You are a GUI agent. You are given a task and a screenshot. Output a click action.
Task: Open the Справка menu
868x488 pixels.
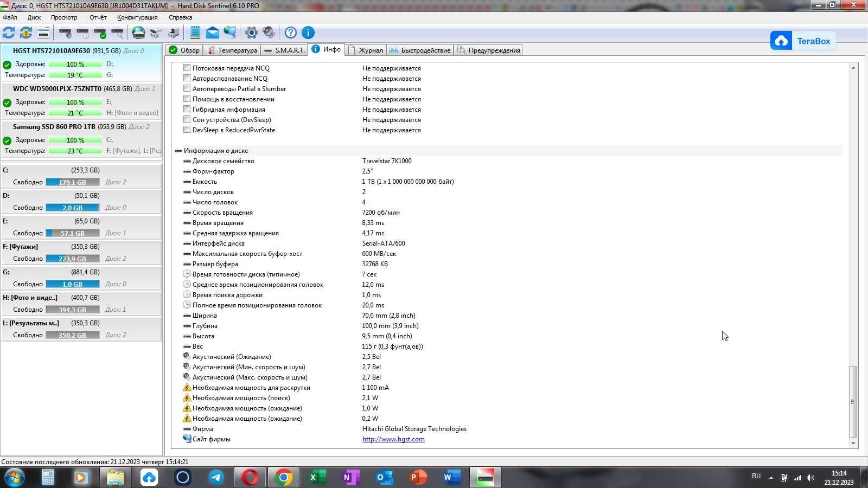[180, 17]
